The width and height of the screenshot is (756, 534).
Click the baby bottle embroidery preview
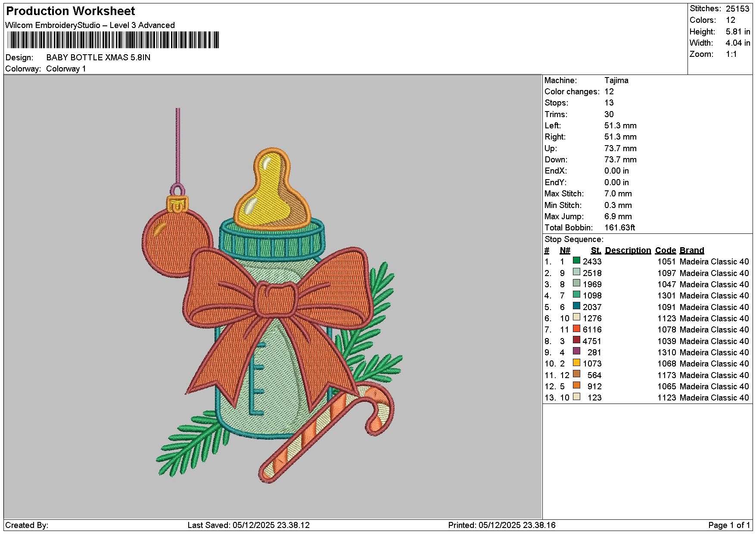click(x=273, y=296)
